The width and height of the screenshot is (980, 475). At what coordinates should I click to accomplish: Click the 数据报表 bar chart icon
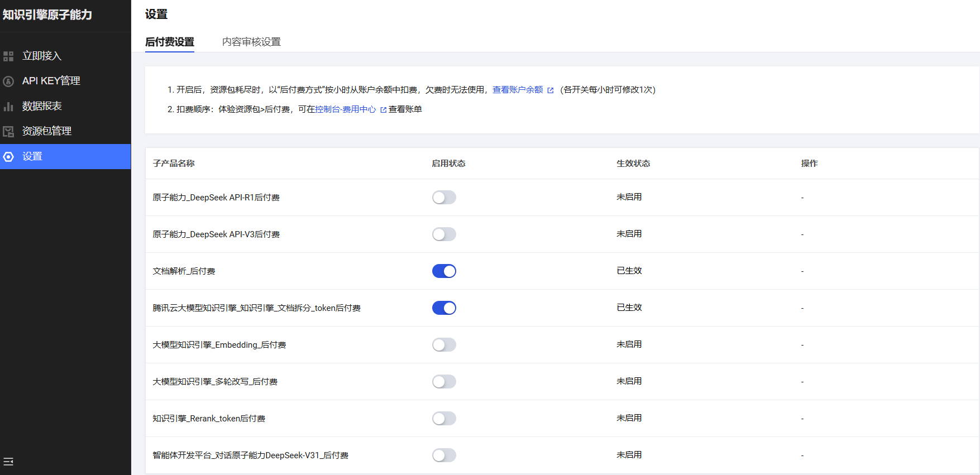point(8,107)
